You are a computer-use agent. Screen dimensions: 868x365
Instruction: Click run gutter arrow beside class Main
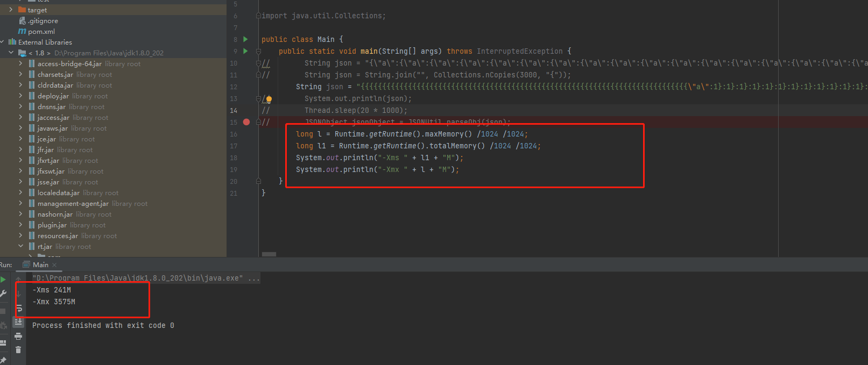(246, 39)
